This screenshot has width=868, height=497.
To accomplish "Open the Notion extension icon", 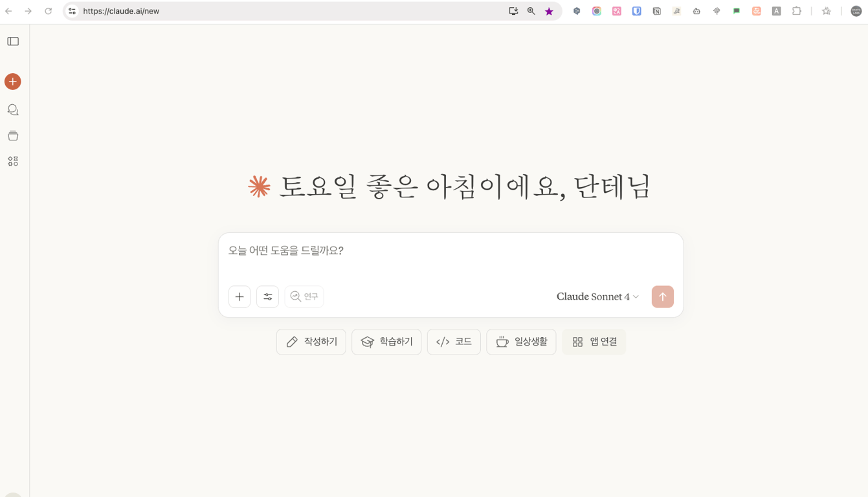I will point(657,11).
